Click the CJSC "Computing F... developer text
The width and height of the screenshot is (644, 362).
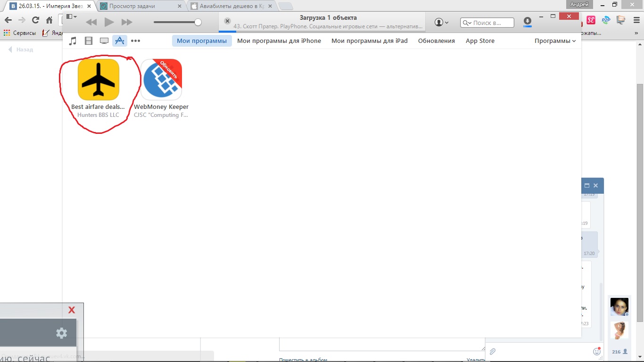pos(161,115)
